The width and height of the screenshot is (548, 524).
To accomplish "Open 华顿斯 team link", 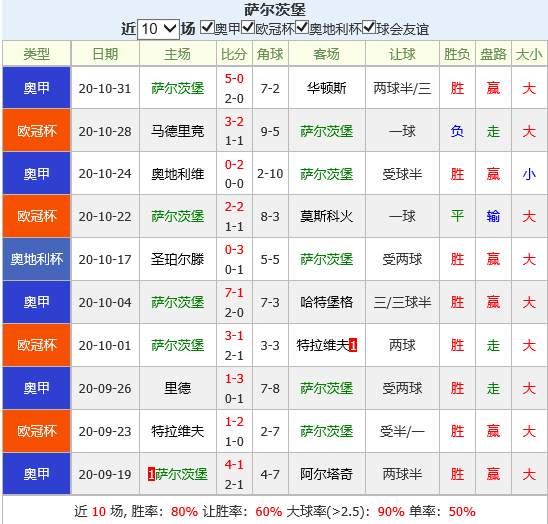I will [x=327, y=88].
